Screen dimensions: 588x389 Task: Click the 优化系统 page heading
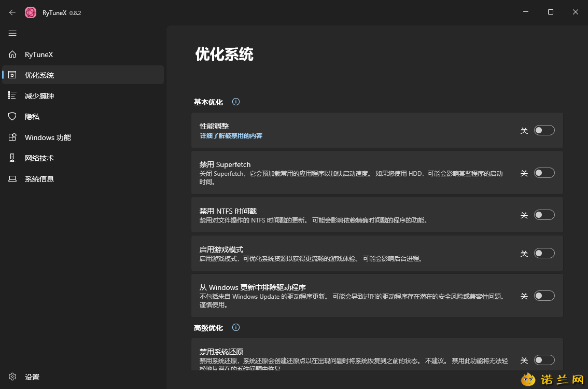pyautogui.click(x=224, y=54)
